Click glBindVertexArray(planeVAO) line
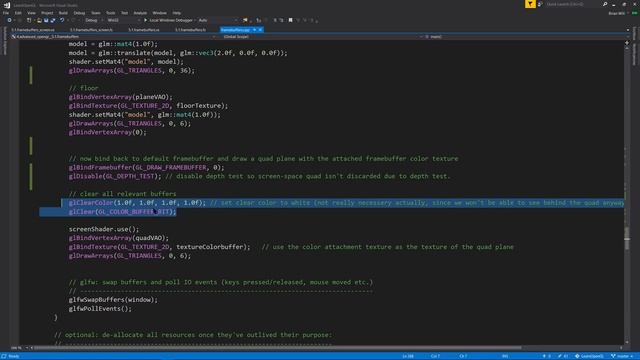The width and height of the screenshot is (640, 360). 120,97
